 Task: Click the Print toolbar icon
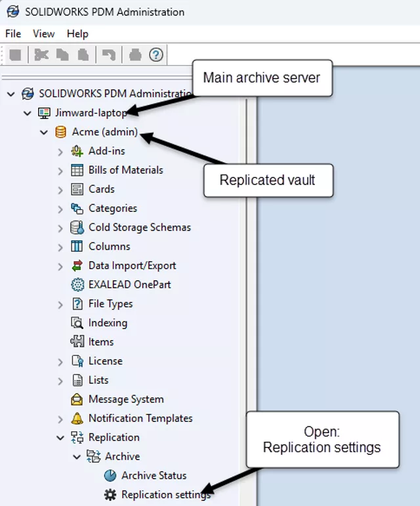135,55
